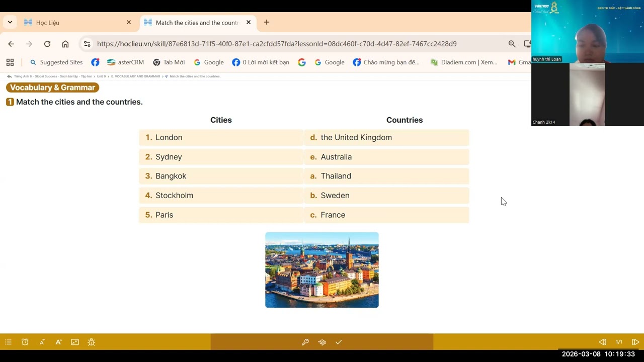This screenshot has width=644, height=362.
Task: Open the Diadiem.com bookmark
Action: 464,62
